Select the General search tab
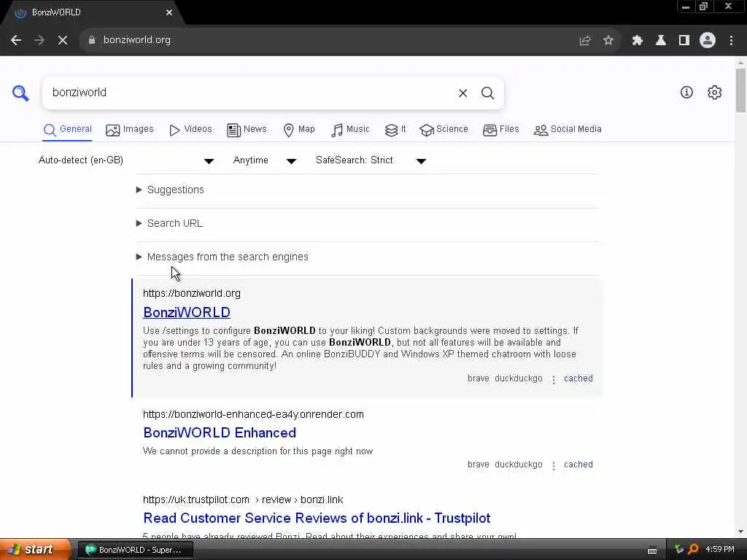The height and width of the screenshot is (560, 747). 68,130
